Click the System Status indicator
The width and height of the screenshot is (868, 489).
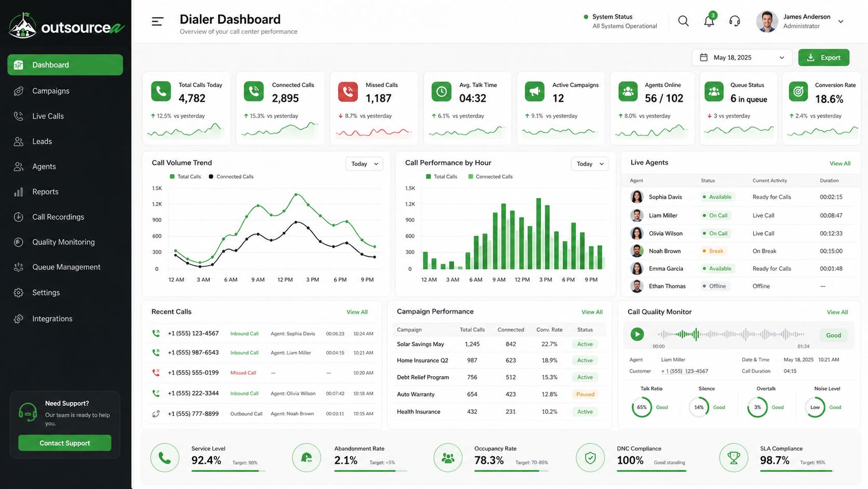click(x=620, y=21)
